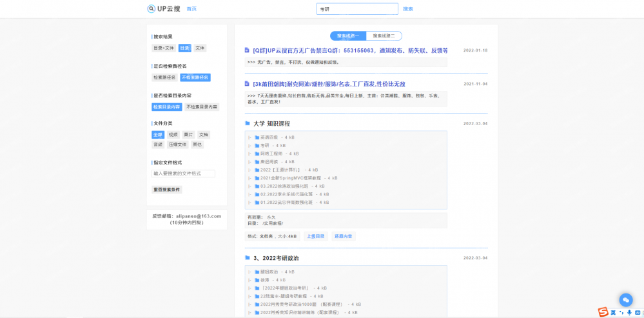Filter file type by 音频
The image size is (644, 318).
coord(158,144)
